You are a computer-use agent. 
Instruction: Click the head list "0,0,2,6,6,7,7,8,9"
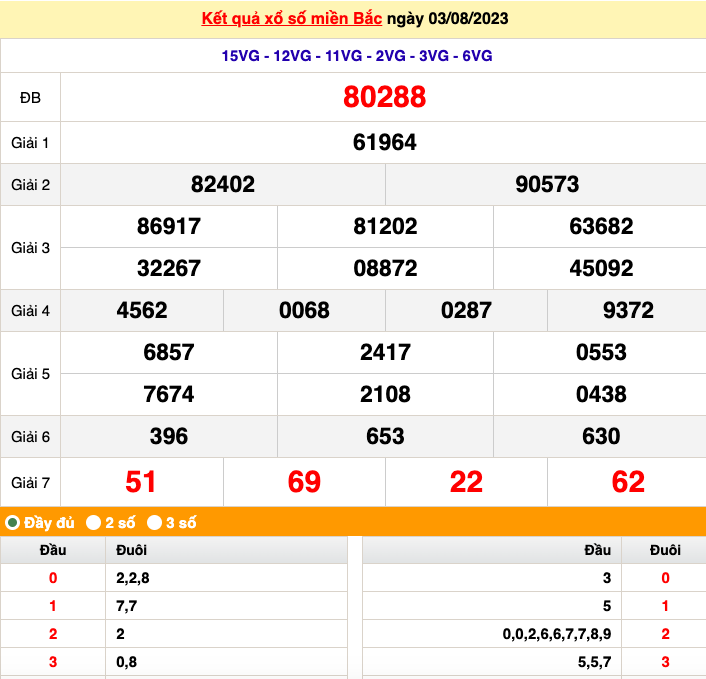pos(557,634)
